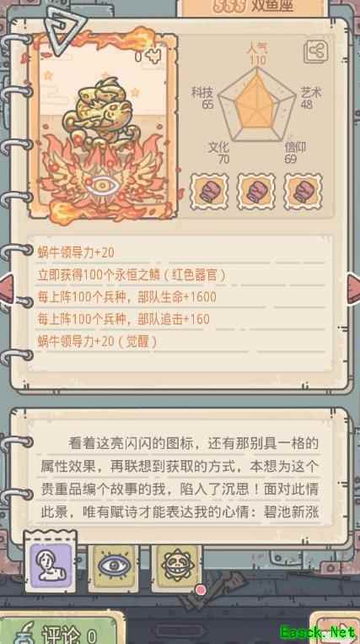The image size is (360, 644).
Task: Open the 评论 comments button
Action: point(62,630)
